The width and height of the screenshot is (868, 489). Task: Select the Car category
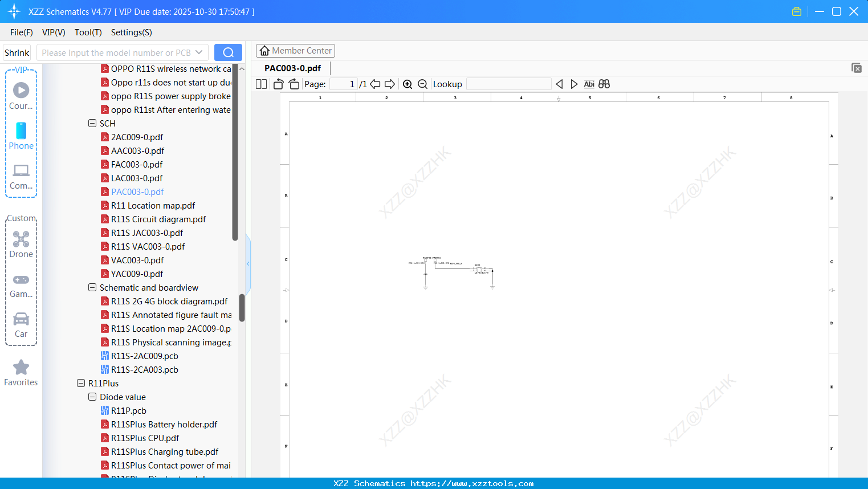21,325
